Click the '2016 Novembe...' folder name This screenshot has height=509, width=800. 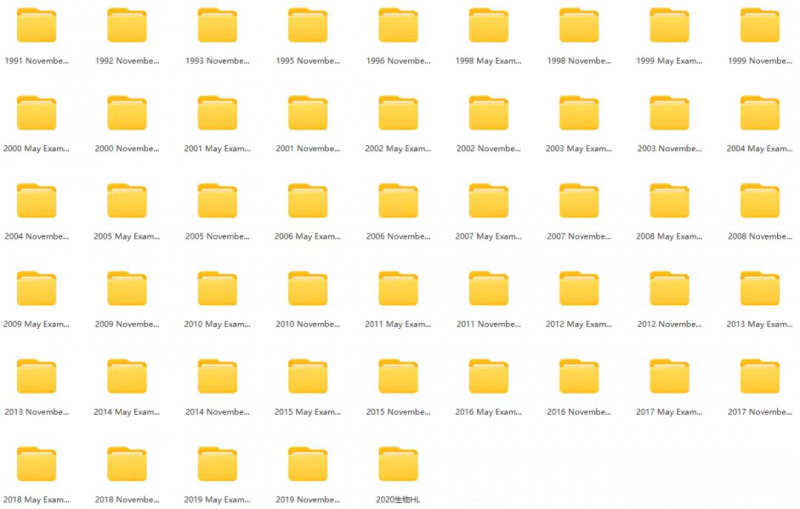pyautogui.click(x=579, y=412)
